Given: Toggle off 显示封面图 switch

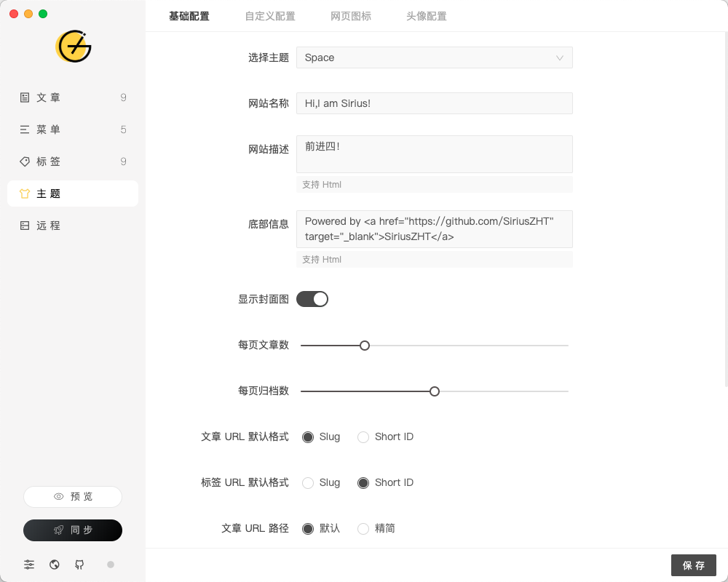Looking at the screenshot, I should point(312,299).
